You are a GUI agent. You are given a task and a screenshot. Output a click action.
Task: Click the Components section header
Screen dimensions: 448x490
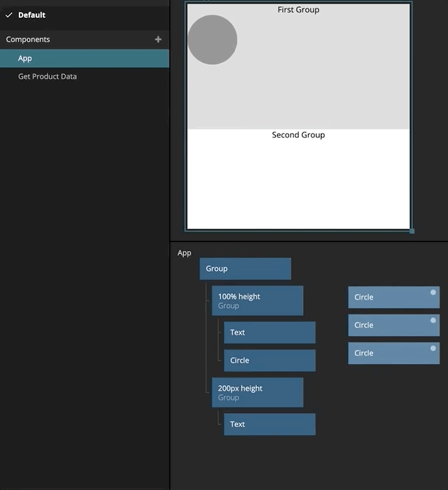tap(28, 40)
